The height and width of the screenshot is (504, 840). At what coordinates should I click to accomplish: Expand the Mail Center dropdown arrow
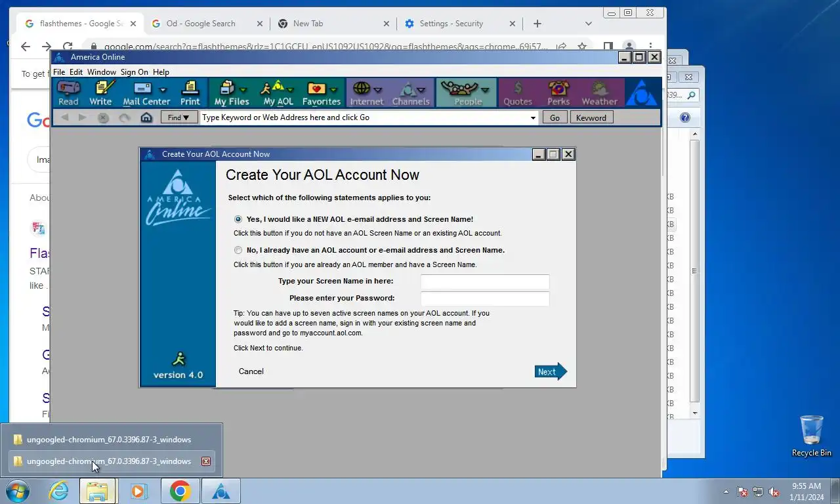[x=163, y=90]
